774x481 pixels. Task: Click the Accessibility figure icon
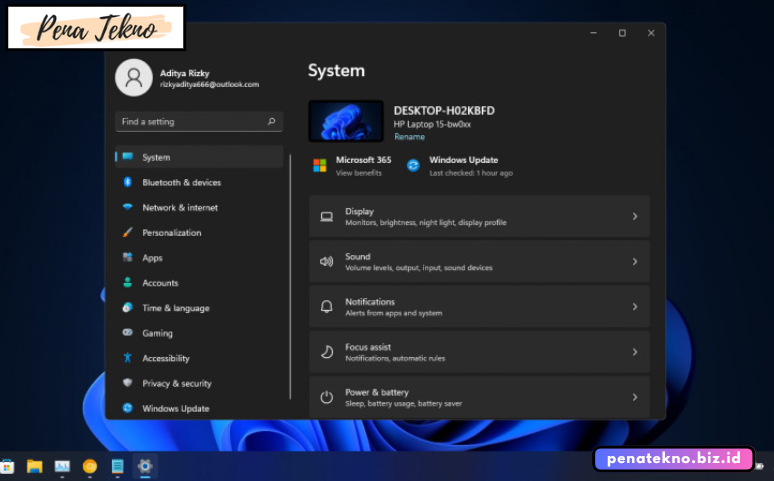tap(128, 358)
